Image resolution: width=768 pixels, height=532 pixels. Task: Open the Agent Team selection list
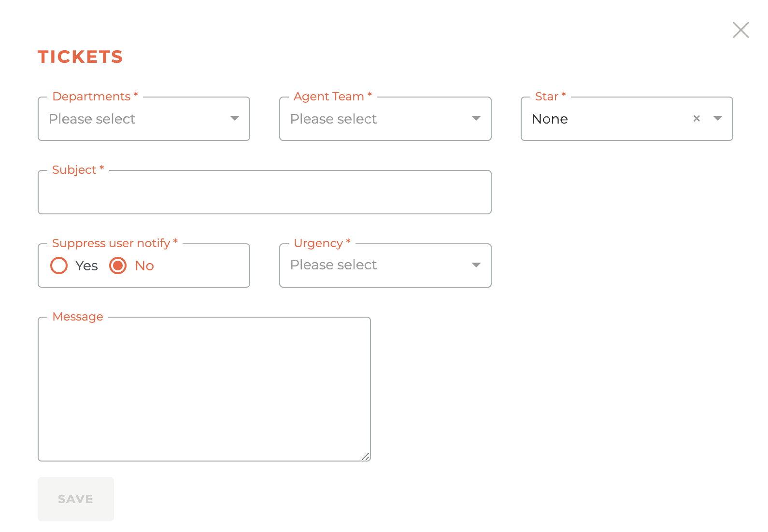(385, 119)
